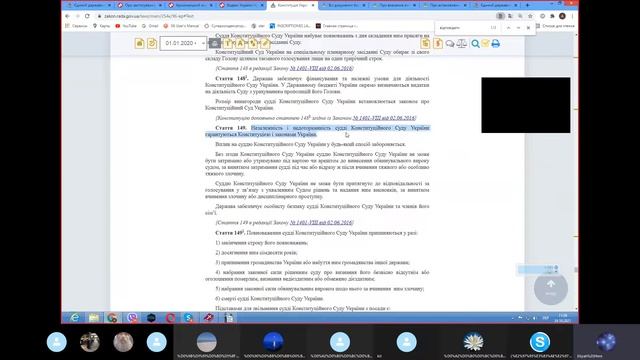Open the Карты bookmark
The image size is (640, 360).
(x=102, y=26)
